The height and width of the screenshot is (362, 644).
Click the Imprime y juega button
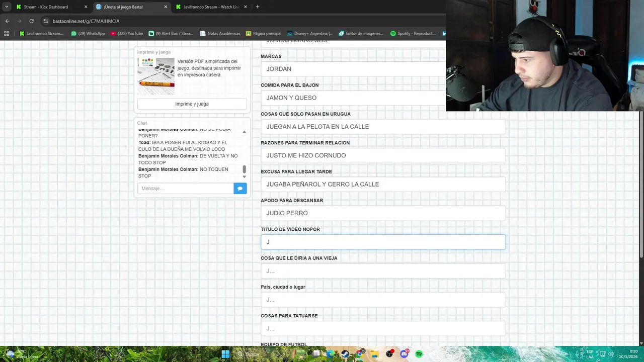pos(192,104)
